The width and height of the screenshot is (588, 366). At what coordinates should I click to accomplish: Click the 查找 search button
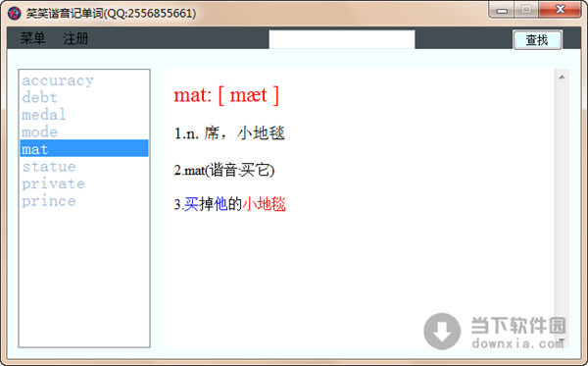click(537, 40)
